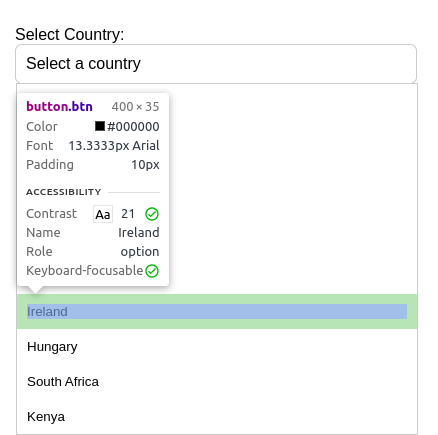Click the button.btn element label
Screen dimensions: 438x435
tap(59, 107)
